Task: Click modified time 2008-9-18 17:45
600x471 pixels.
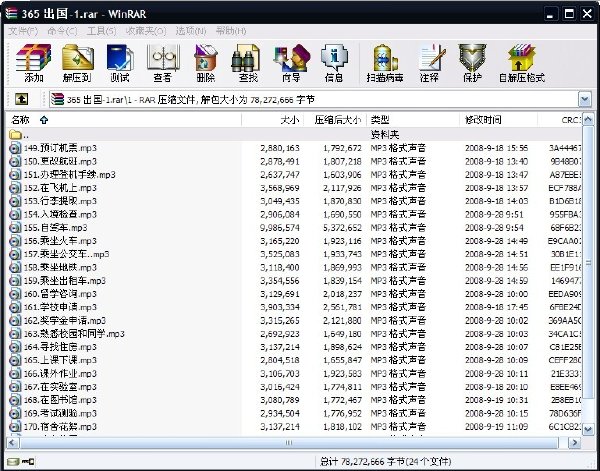Action: (496, 308)
